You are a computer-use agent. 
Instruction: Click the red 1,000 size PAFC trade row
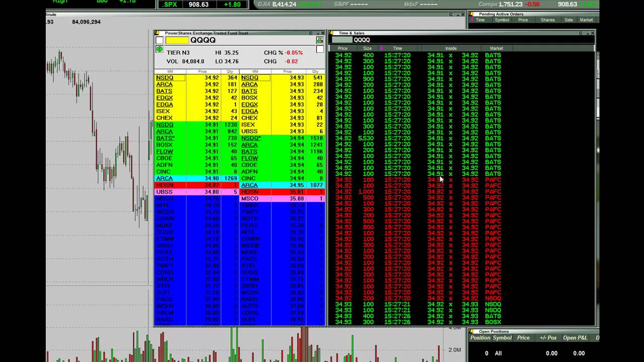[x=418, y=192]
